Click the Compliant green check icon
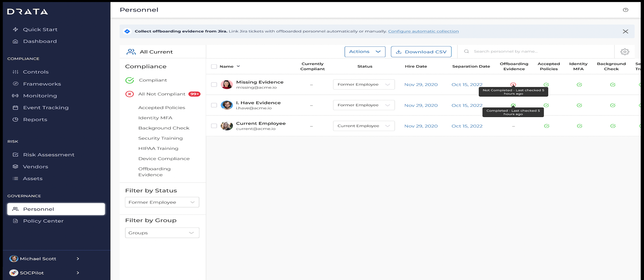Viewport: 644px width, 280px height. (x=129, y=80)
